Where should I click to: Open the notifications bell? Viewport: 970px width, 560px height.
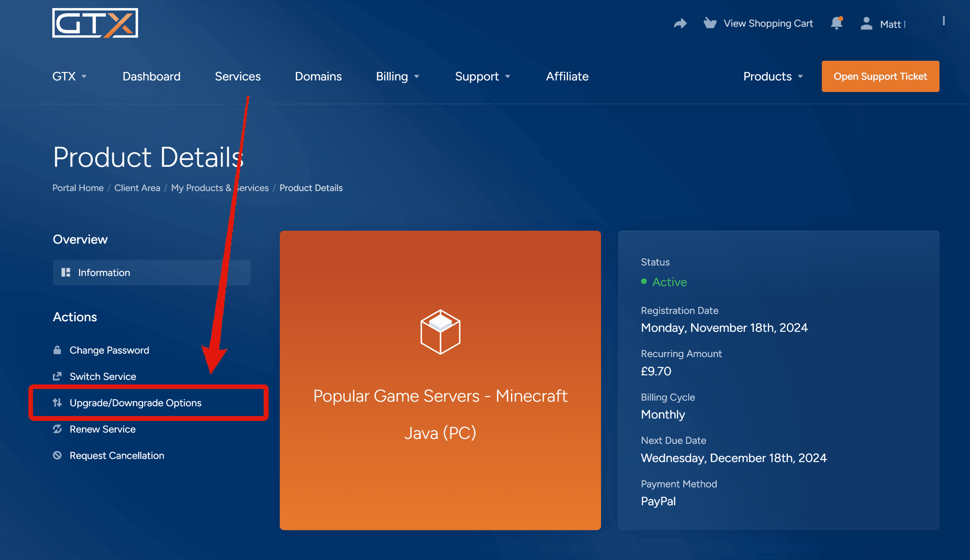(837, 23)
